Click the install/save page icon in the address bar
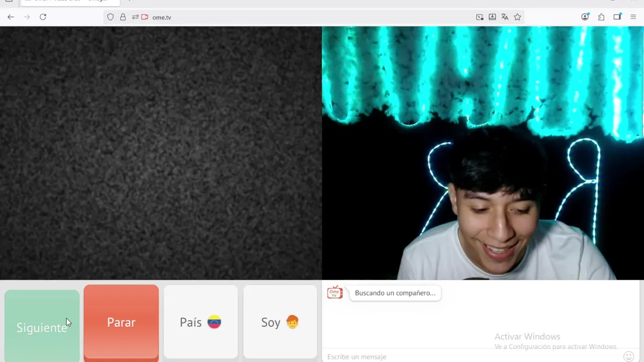 (492, 17)
